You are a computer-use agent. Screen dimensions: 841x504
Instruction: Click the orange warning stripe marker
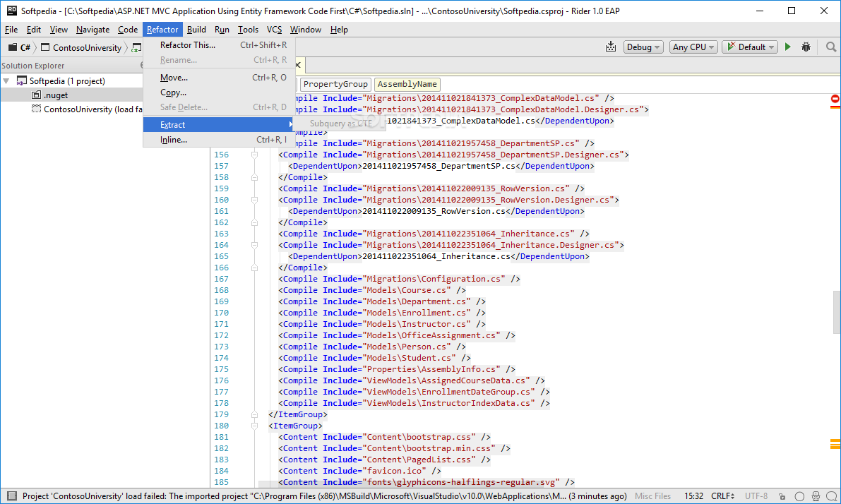[x=835, y=444]
